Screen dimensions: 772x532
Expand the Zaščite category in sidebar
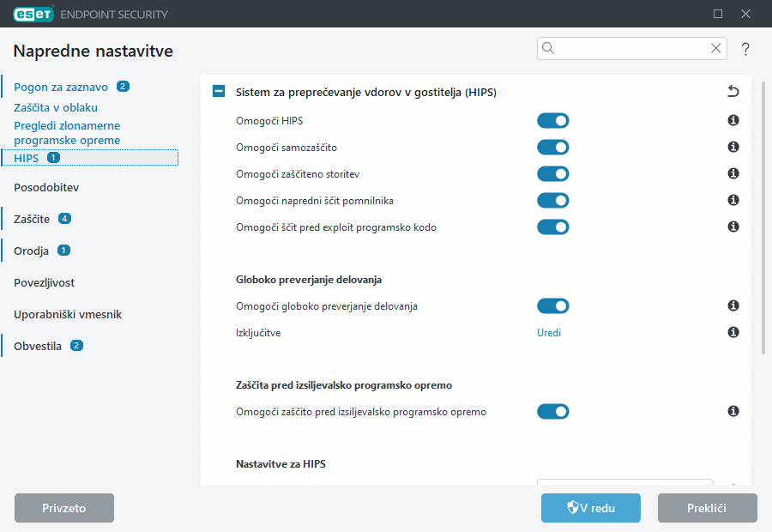32,219
